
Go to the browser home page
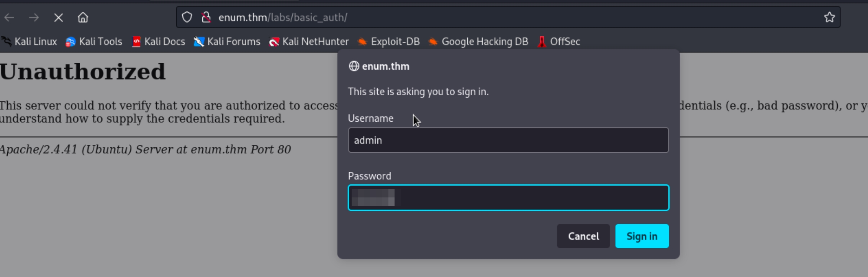click(x=83, y=18)
